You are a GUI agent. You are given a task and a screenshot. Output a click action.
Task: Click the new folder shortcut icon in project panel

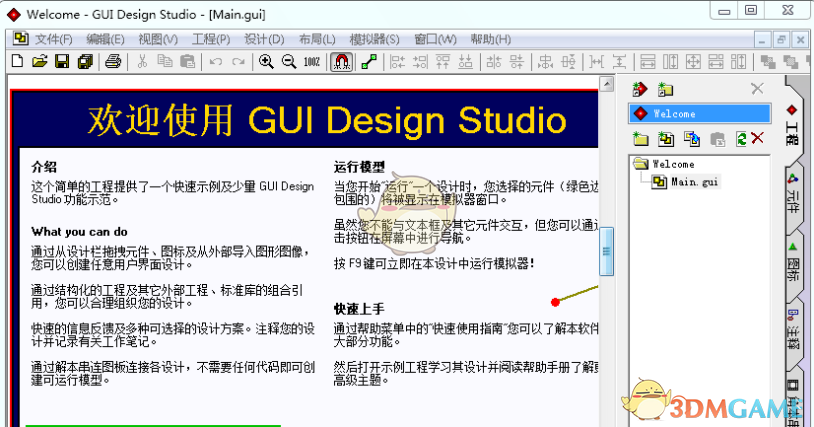point(665,89)
